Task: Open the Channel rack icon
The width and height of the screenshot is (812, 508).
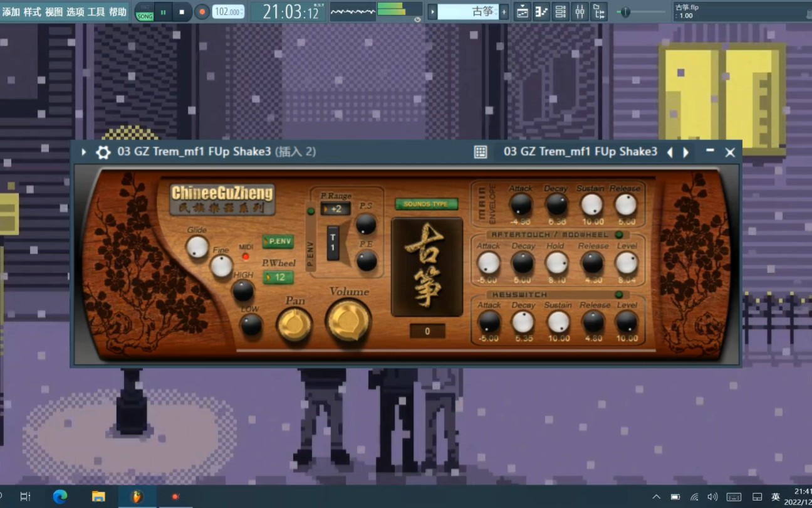Action: click(561, 12)
